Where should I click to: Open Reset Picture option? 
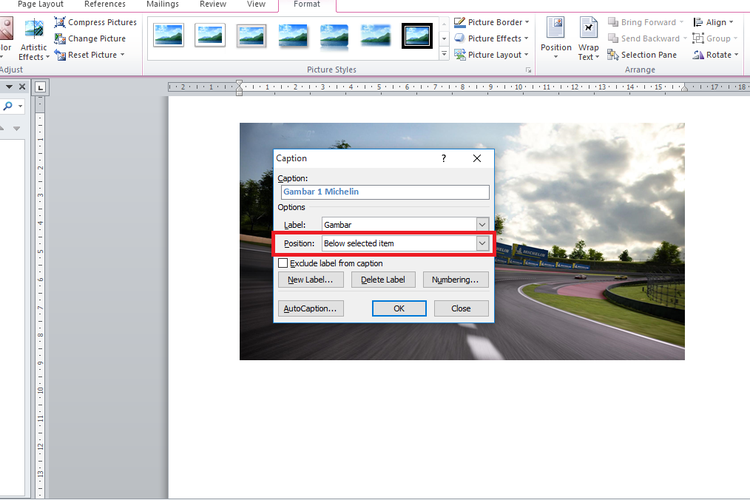click(89, 55)
